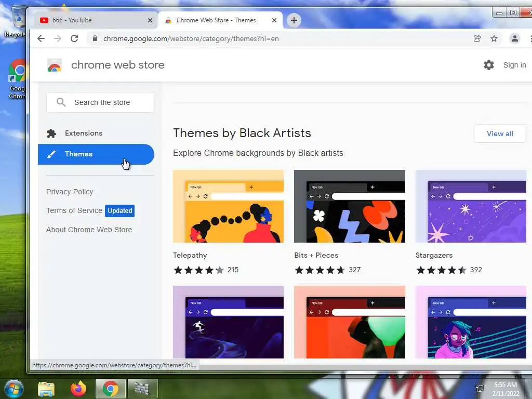Viewport: 532px width, 399px height.
Task: Click the magnifier icon in the store search
Action: click(x=61, y=102)
